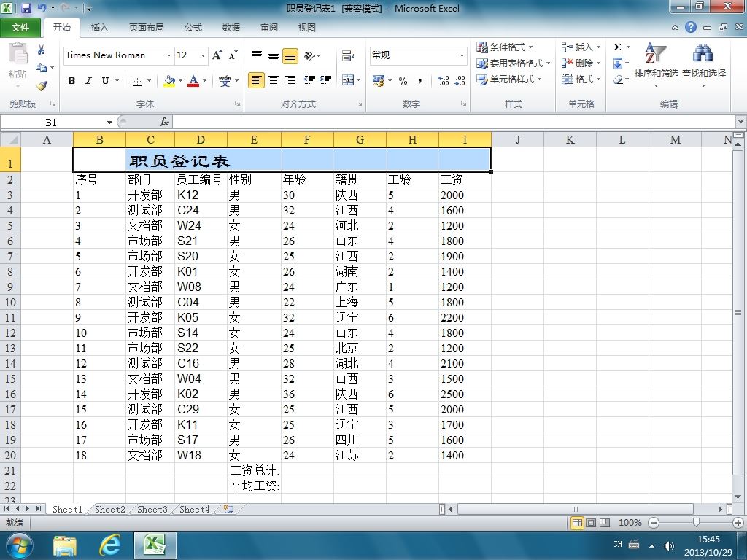Click the center text alignment icon
747x560 pixels.
[x=274, y=80]
